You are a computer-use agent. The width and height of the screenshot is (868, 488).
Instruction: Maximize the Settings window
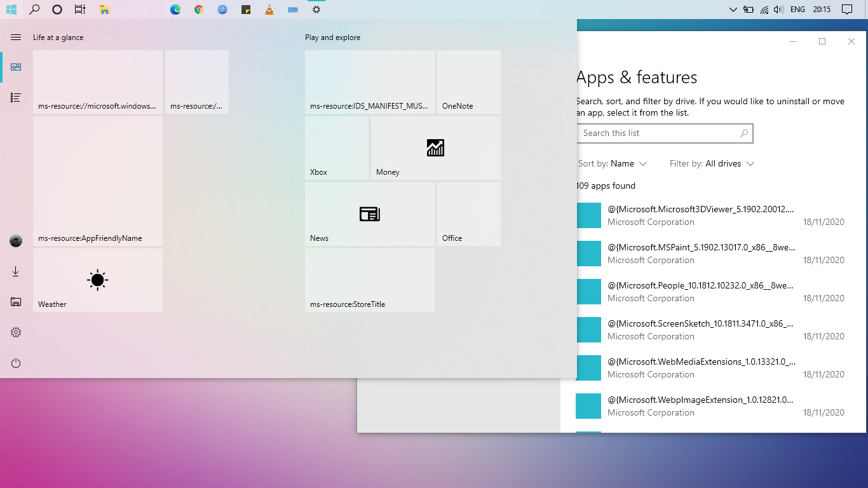point(822,41)
